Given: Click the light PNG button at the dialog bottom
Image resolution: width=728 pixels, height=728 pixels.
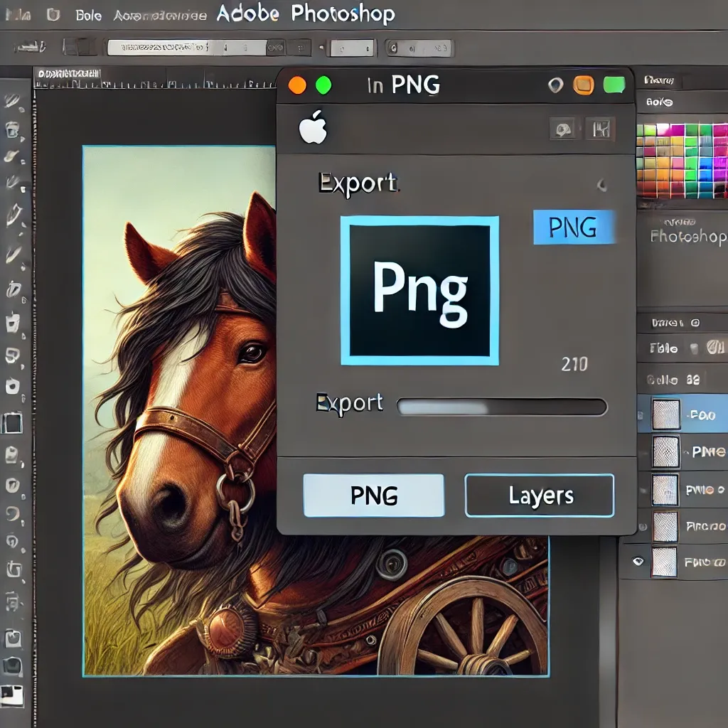Looking at the screenshot, I should (x=374, y=496).
